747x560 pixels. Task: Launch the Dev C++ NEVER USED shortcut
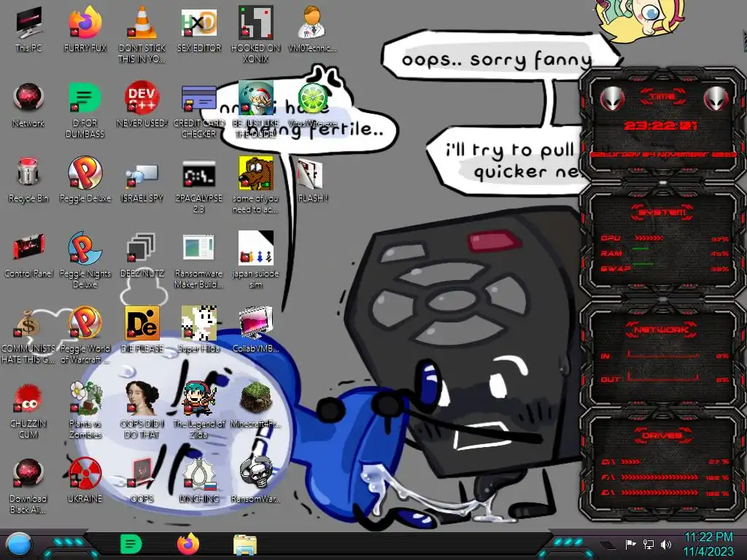point(142,105)
